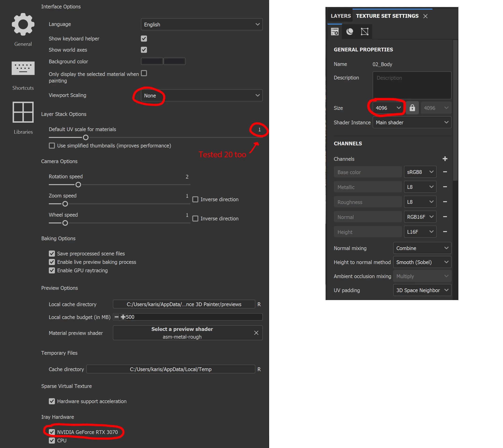Select the Texture Set Settings tab
Image resolution: width=503 pixels, height=448 pixels.
(387, 16)
